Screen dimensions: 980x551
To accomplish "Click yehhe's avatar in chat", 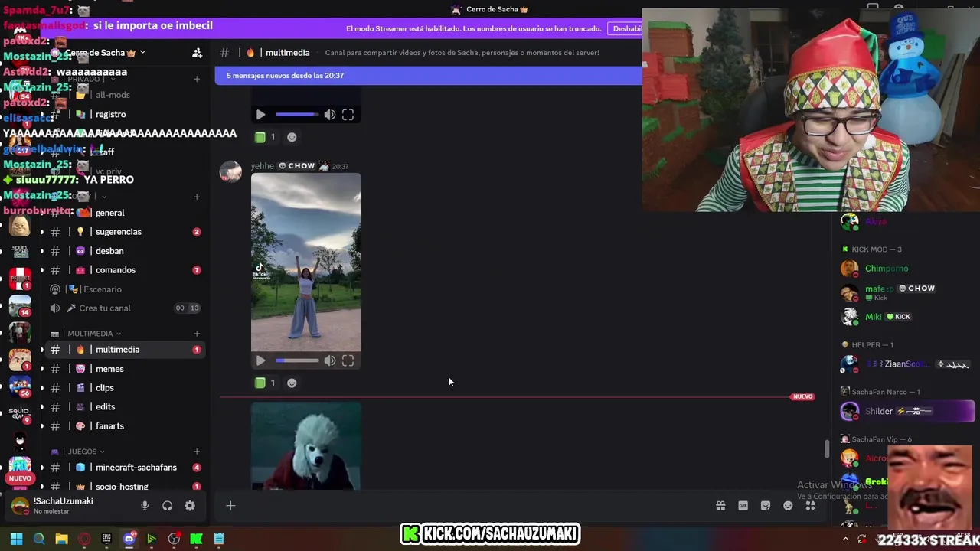I will pyautogui.click(x=230, y=171).
